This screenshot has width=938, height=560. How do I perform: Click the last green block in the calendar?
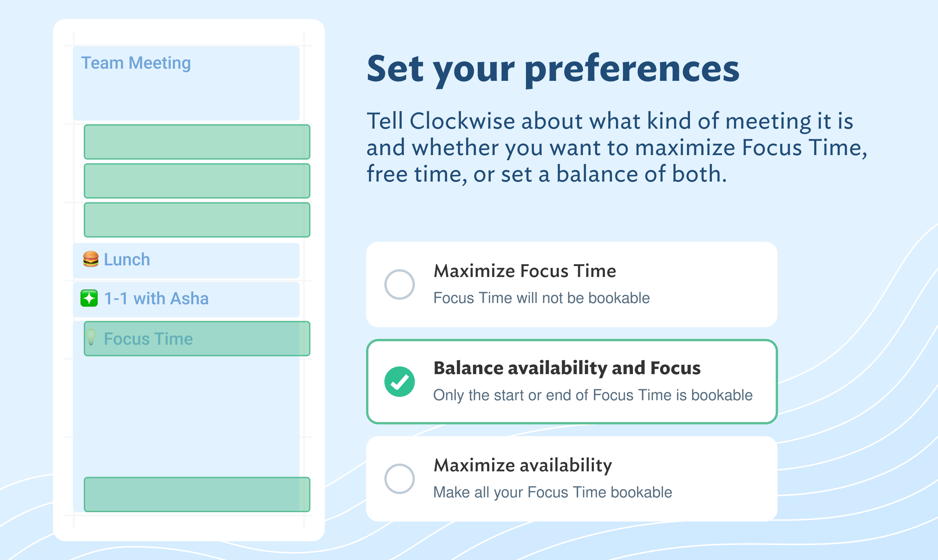tap(197, 494)
